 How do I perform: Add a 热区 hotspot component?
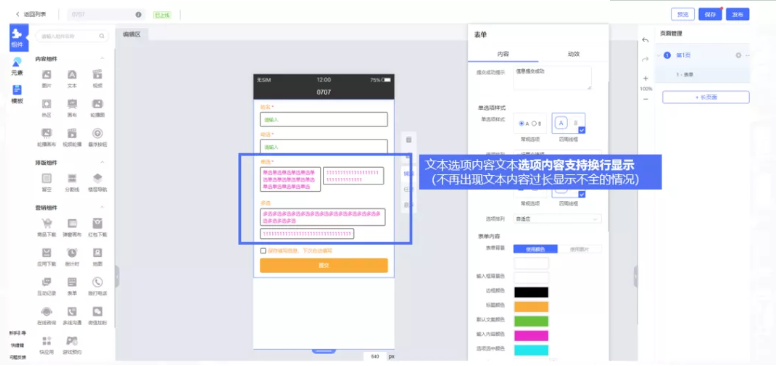[x=46, y=107]
